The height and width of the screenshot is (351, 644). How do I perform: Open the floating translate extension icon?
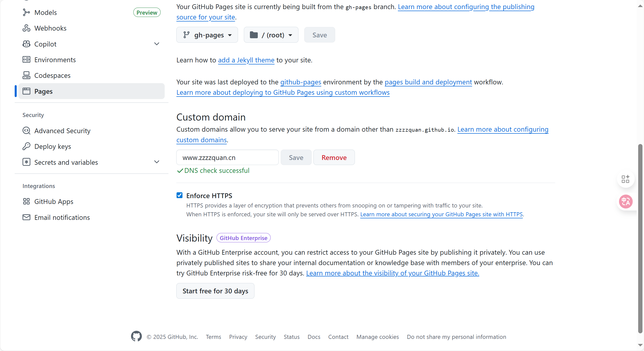tap(626, 201)
